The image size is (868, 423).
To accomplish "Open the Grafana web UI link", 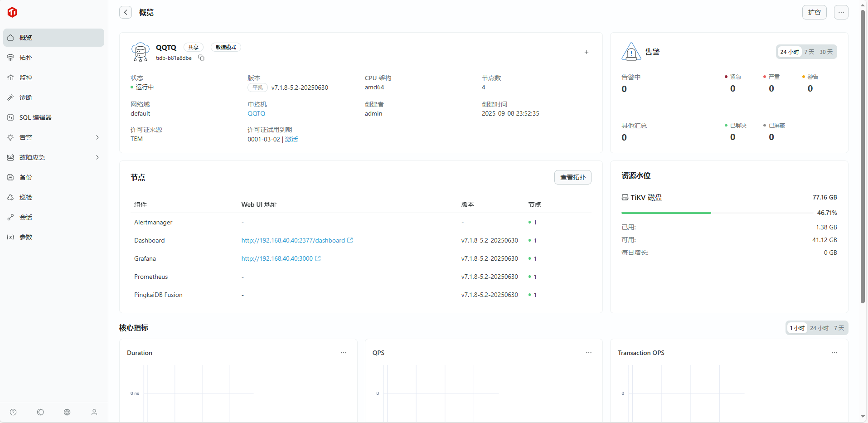I will (277, 258).
